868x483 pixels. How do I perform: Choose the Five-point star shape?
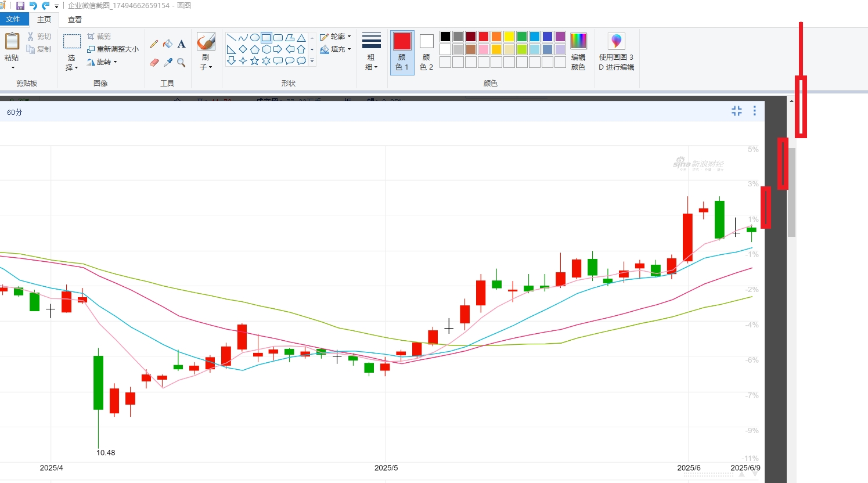[x=254, y=61]
